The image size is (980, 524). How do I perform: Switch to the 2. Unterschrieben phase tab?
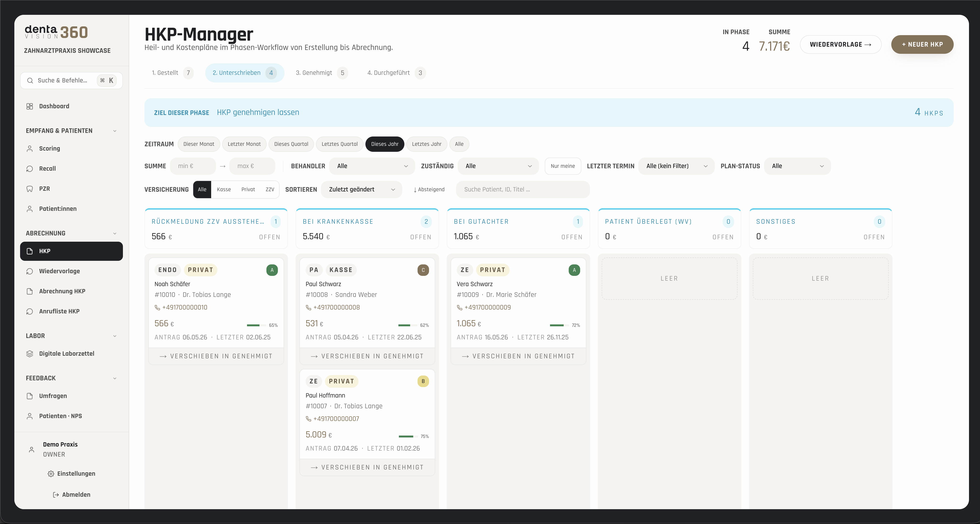click(x=245, y=73)
